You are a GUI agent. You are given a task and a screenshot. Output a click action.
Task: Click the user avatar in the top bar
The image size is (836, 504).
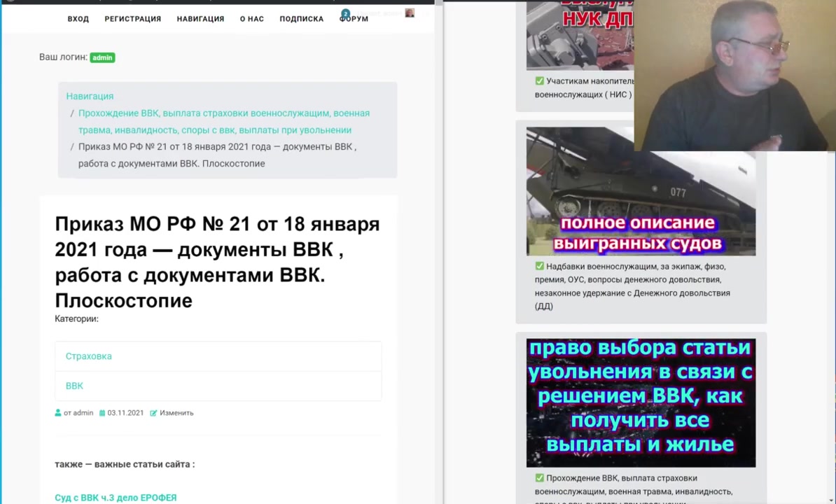pyautogui.click(x=410, y=13)
